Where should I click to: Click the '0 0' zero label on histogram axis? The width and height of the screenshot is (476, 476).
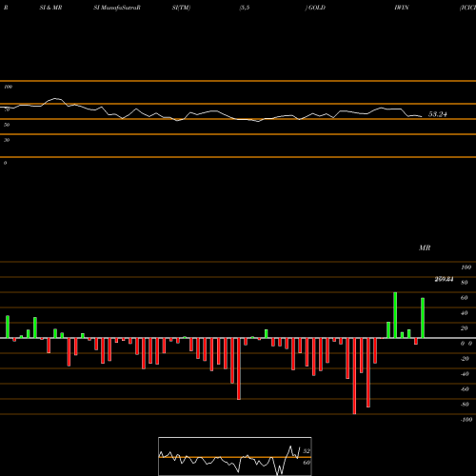466,344
